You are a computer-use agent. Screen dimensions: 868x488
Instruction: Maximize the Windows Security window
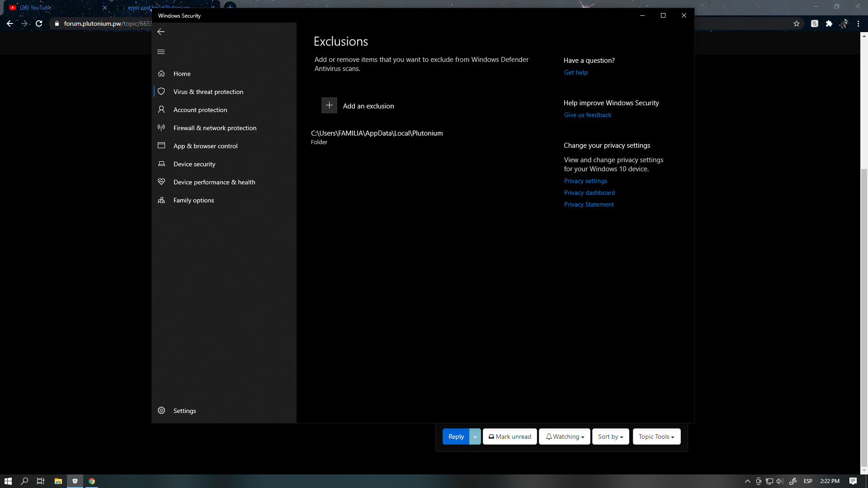pos(663,15)
